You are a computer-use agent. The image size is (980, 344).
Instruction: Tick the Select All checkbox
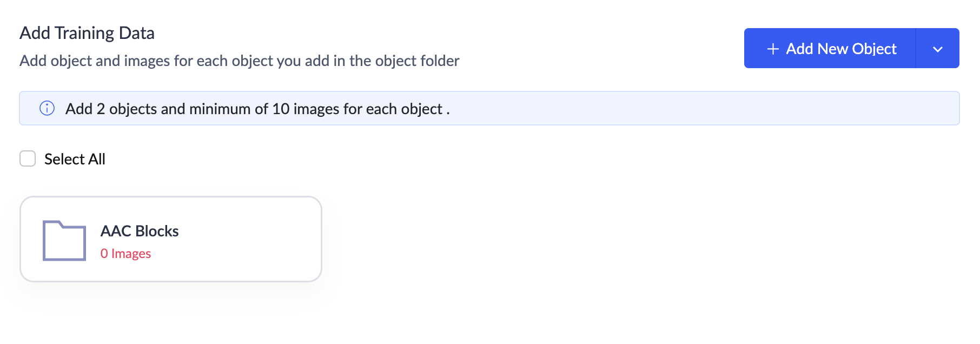(x=28, y=158)
